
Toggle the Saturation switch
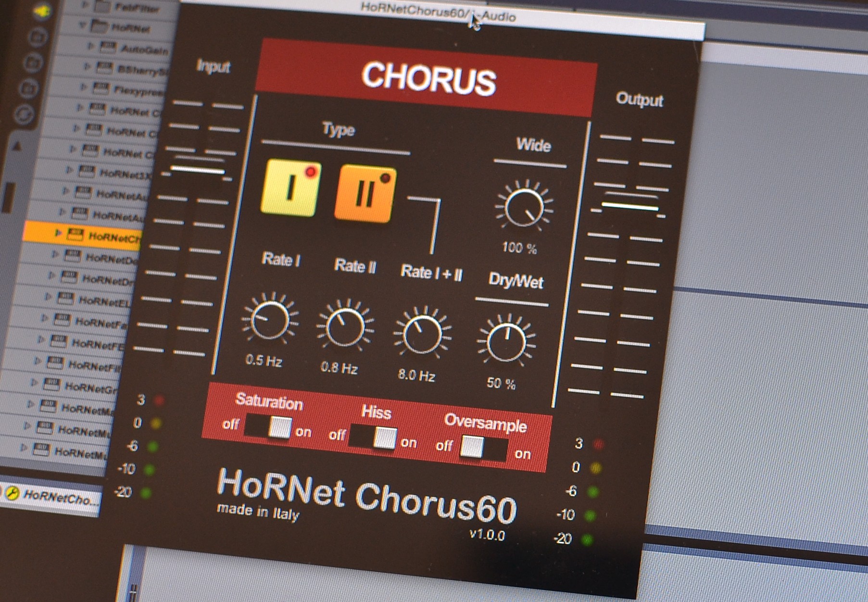268,427
